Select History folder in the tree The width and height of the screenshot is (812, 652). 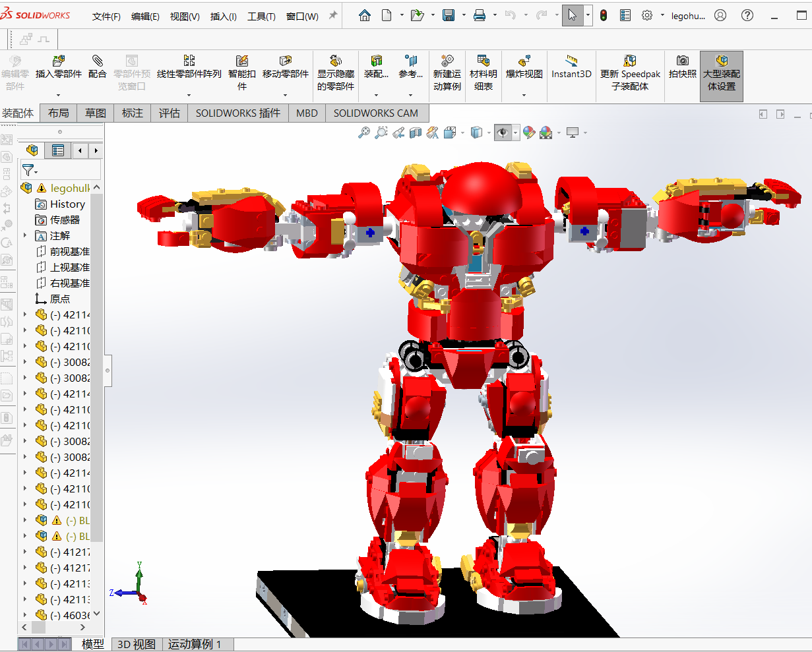[x=60, y=204]
